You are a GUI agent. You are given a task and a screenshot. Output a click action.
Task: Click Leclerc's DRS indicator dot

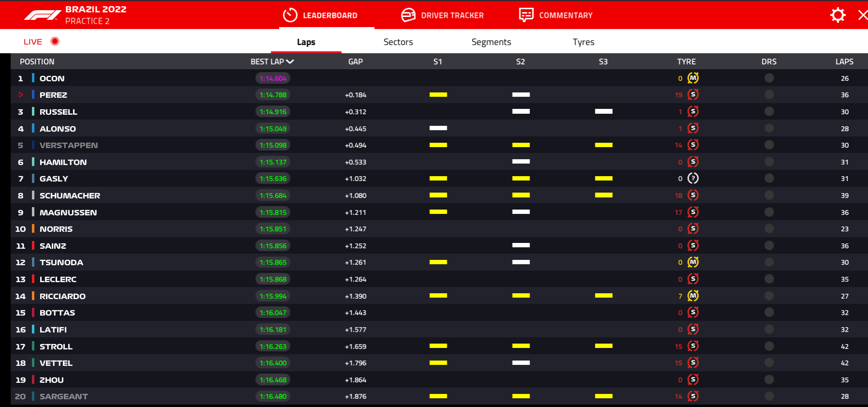point(769,279)
